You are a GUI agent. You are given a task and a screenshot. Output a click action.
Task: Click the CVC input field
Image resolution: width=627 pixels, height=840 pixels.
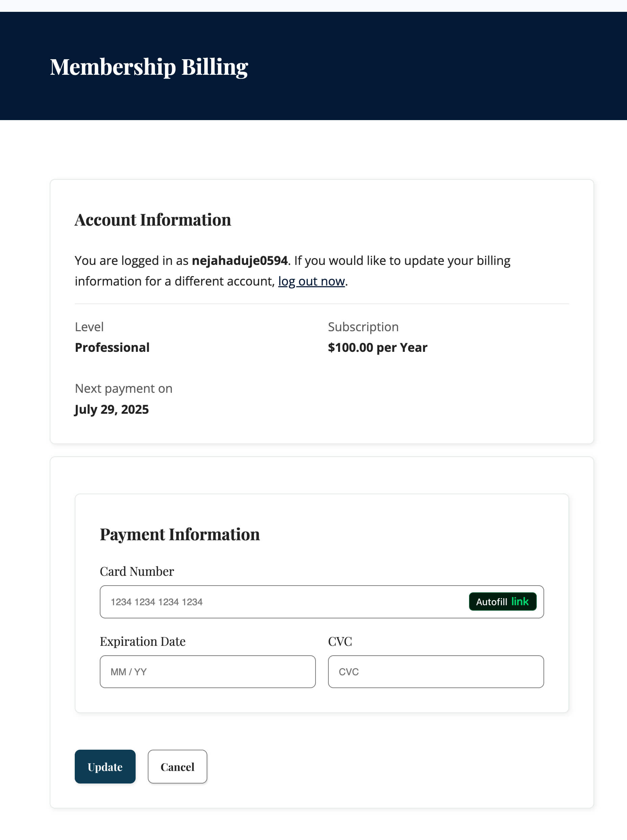click(436, 672)
